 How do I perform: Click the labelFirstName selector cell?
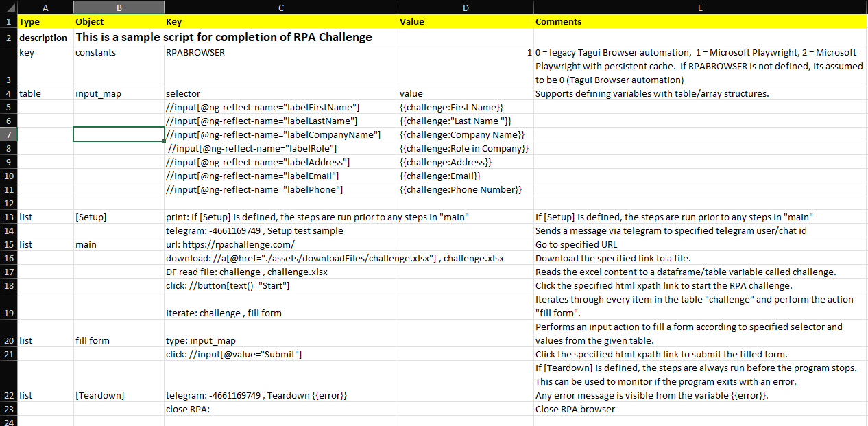(280, 108)
